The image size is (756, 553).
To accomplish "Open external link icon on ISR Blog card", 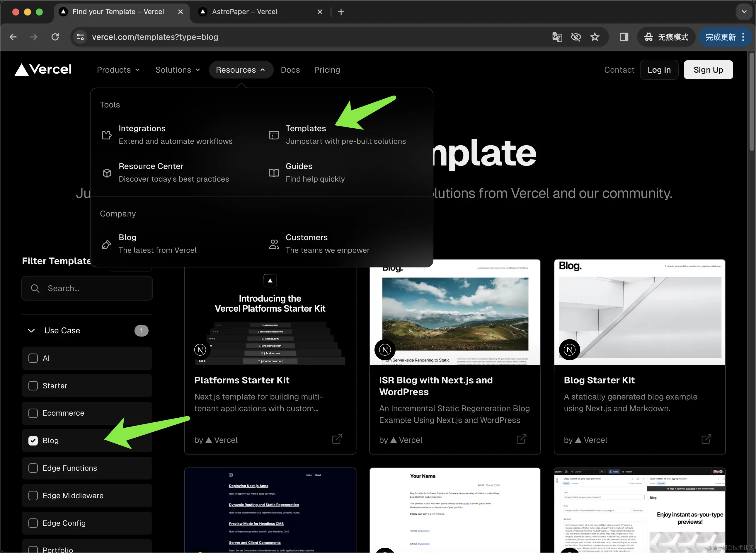I will 522,439.
